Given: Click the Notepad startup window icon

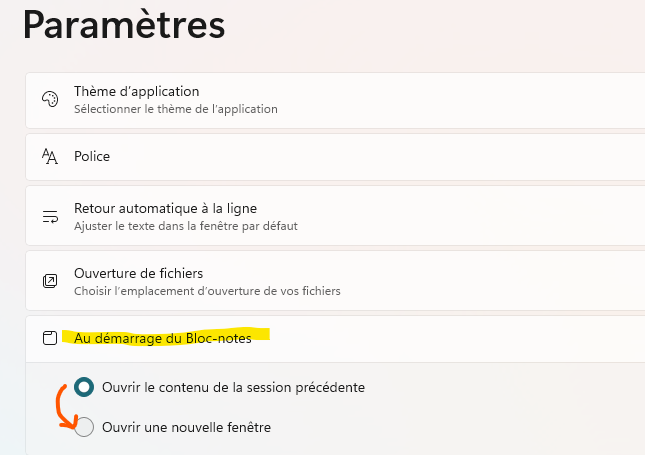Looking at the screenshot, I should pos(50,338).
